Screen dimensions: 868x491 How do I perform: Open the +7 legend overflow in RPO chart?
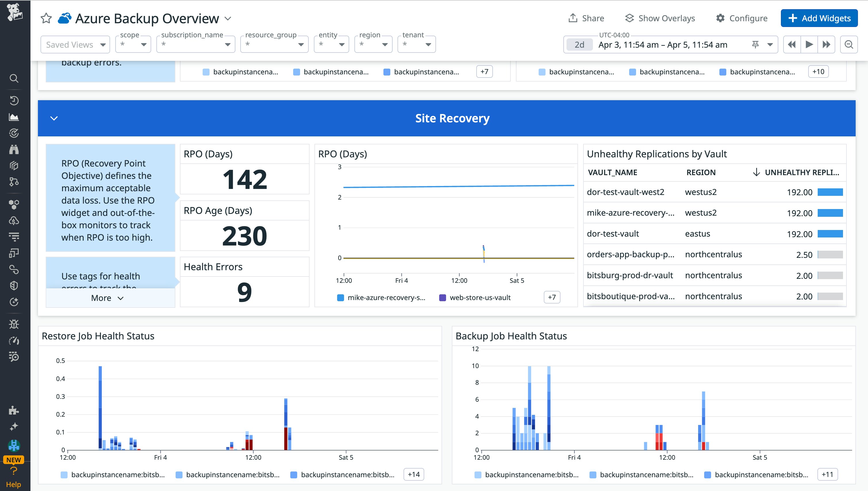click(552, 297)
